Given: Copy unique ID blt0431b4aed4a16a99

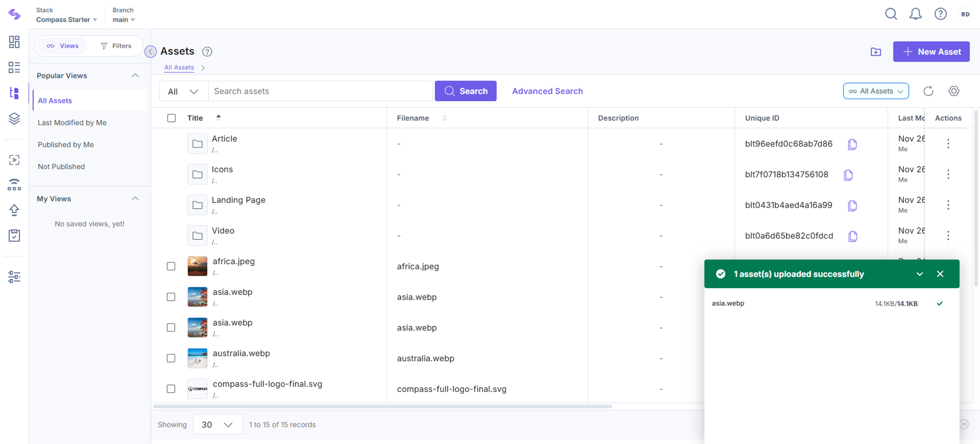Looking at the screenshot, I should point(852,206).
